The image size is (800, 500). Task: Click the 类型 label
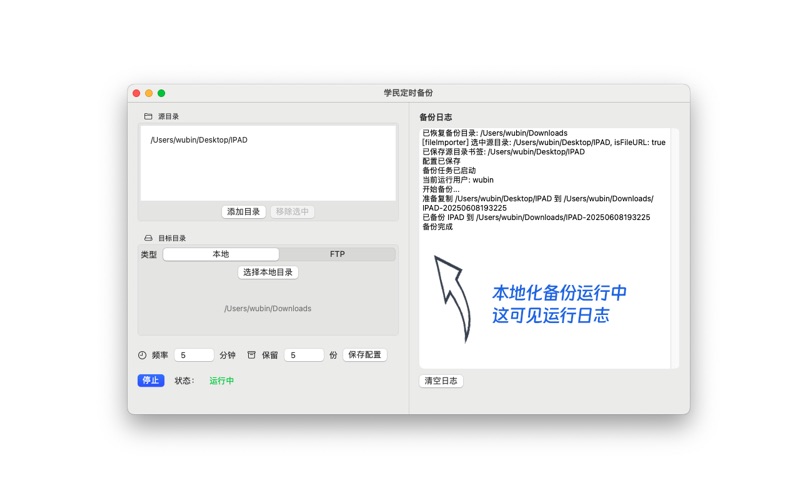[149, 255]
